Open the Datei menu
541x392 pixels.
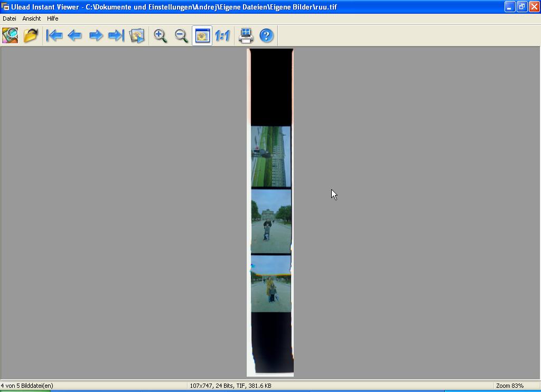(x=10, y=18)
